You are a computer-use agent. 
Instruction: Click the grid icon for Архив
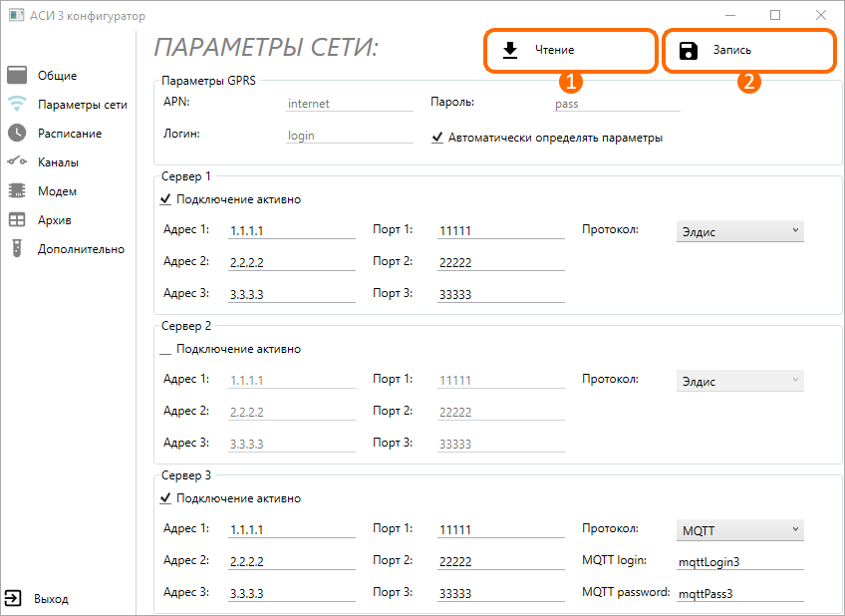(17, 219)
